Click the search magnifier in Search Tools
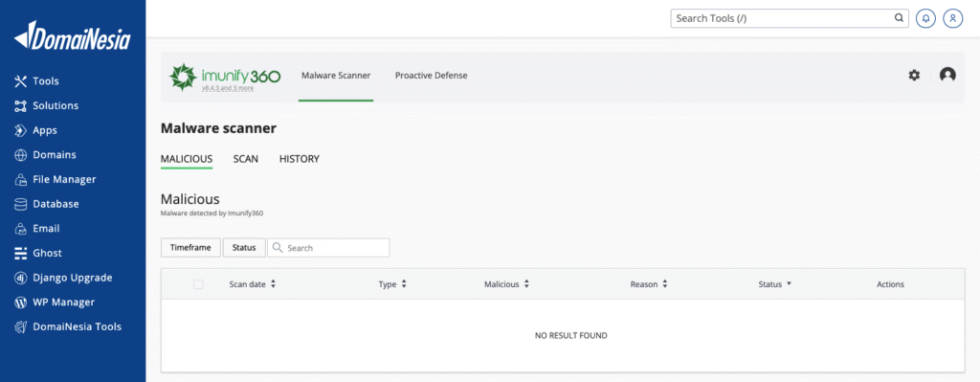The height and width of the screenshot is (382, 980). pos(899,18)
